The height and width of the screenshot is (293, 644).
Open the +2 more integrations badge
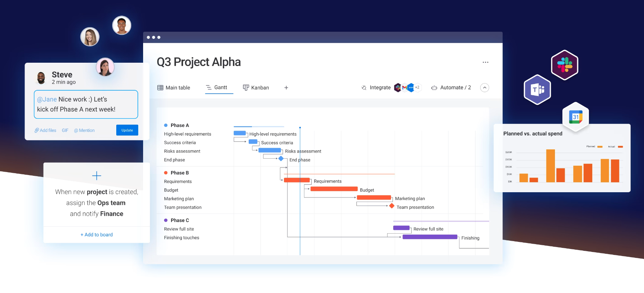(417, 87)
